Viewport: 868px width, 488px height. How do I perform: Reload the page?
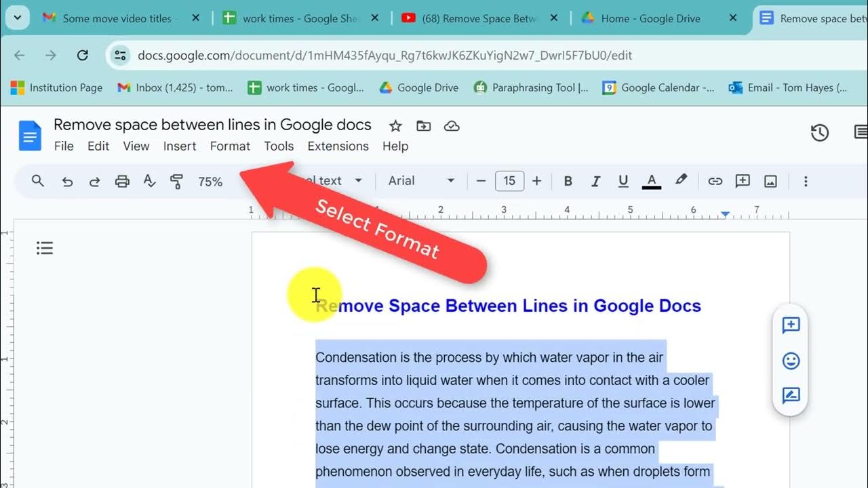click(x=82, y=55)
